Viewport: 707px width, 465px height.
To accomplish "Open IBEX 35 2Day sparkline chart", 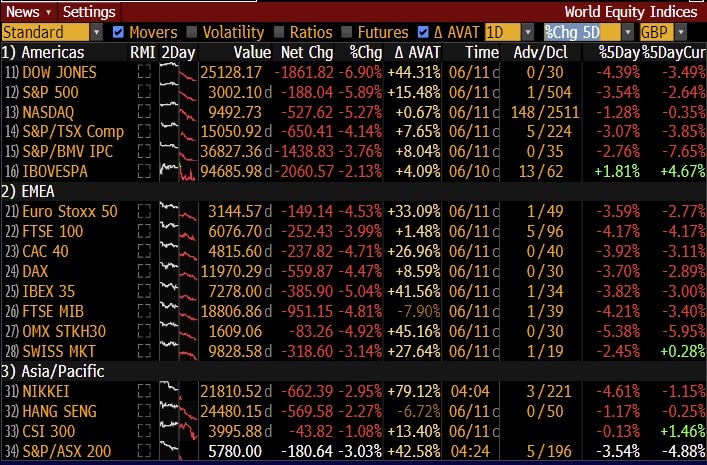I will point(179,291).
